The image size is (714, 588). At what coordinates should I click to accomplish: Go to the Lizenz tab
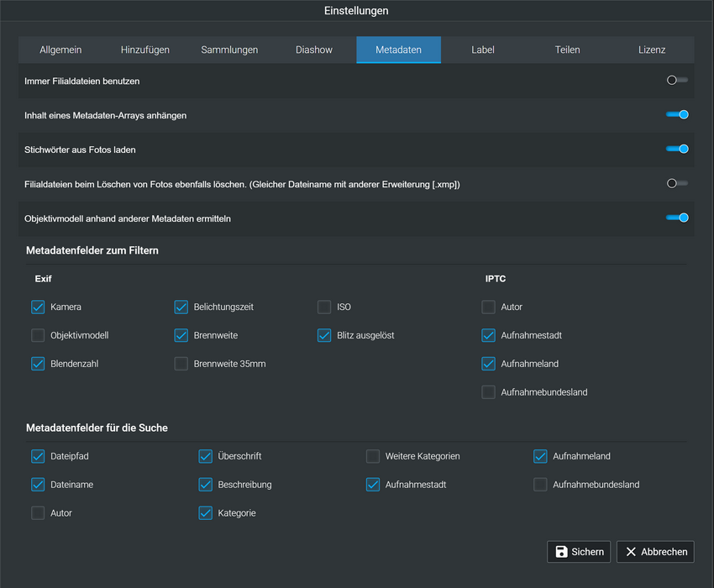point(652,50)
